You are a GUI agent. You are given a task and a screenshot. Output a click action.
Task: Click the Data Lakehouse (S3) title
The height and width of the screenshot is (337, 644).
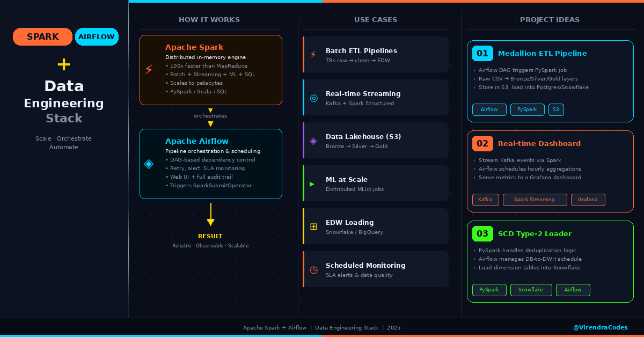click(363, 136)
